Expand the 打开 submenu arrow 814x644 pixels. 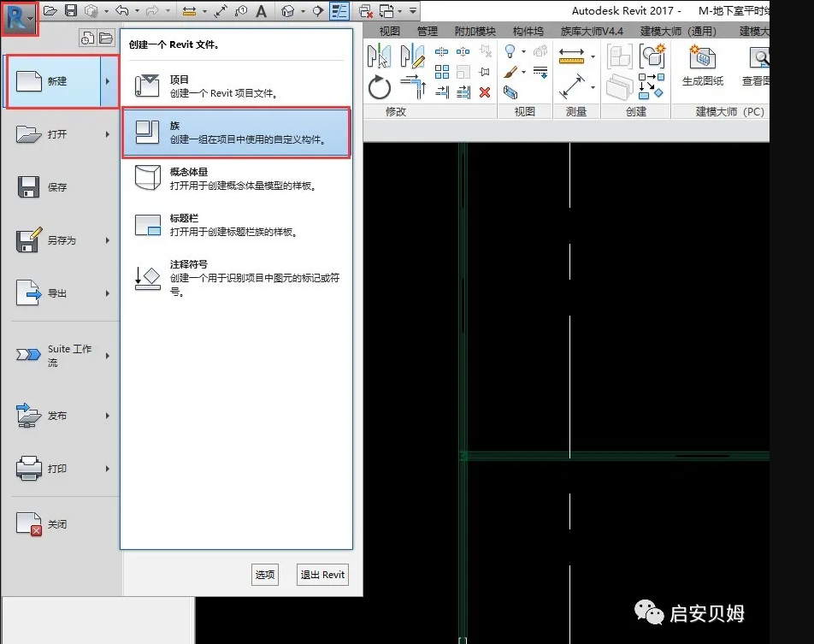pyautogui.click(x=108, y=134)
